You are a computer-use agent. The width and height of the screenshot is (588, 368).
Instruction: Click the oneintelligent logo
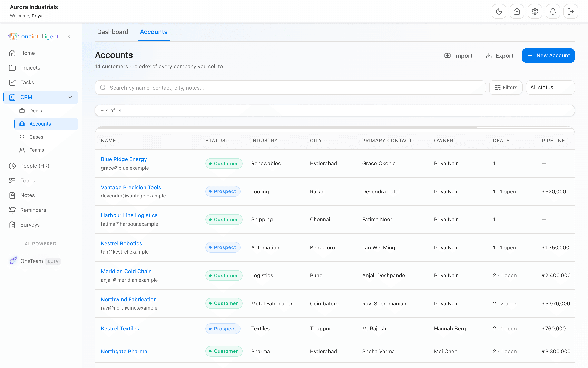[x=33, y=37]
